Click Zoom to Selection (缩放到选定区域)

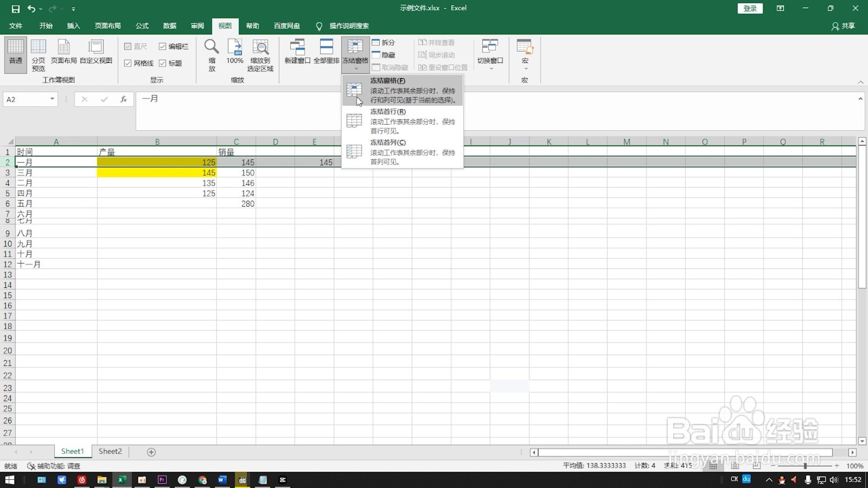[260, 55]
